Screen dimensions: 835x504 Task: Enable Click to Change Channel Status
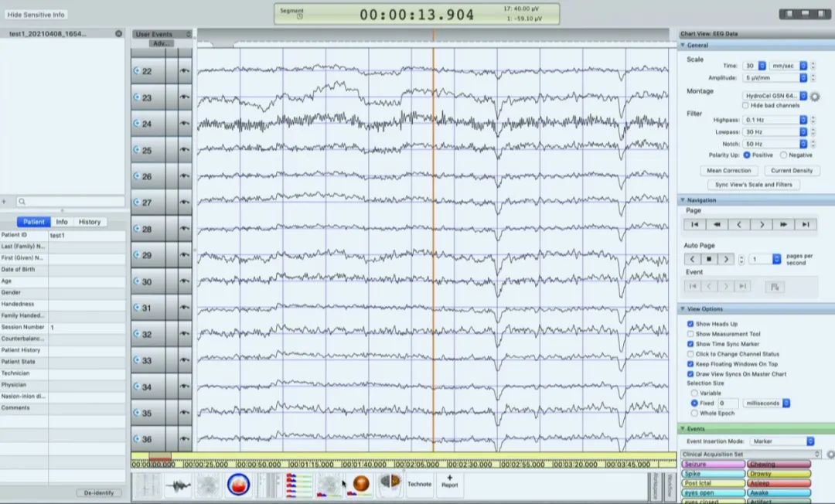(690, 355)
